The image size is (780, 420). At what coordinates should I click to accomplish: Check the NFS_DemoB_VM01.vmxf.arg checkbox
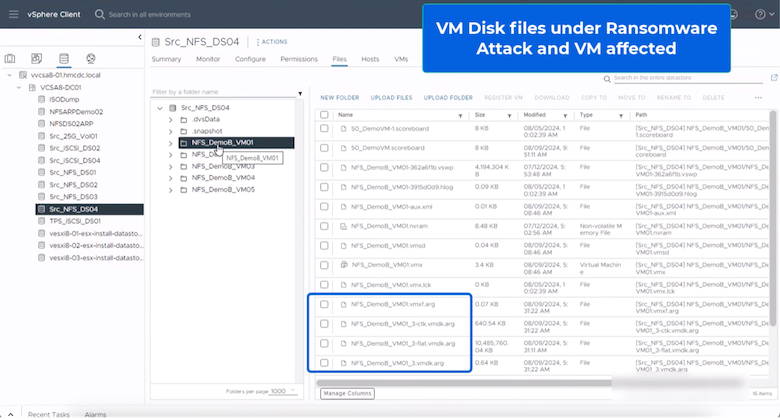tap(324, 304)
